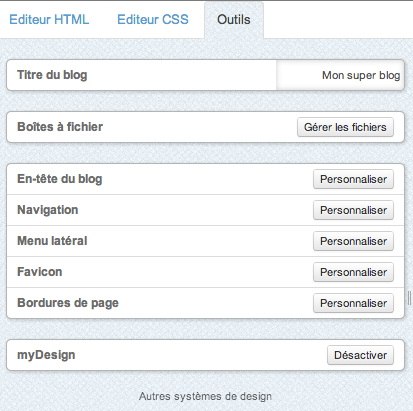Open the Editeur CSS tab
Viewport: 413px width, 411px height.
pyautogui.click(x=153, y=19)
